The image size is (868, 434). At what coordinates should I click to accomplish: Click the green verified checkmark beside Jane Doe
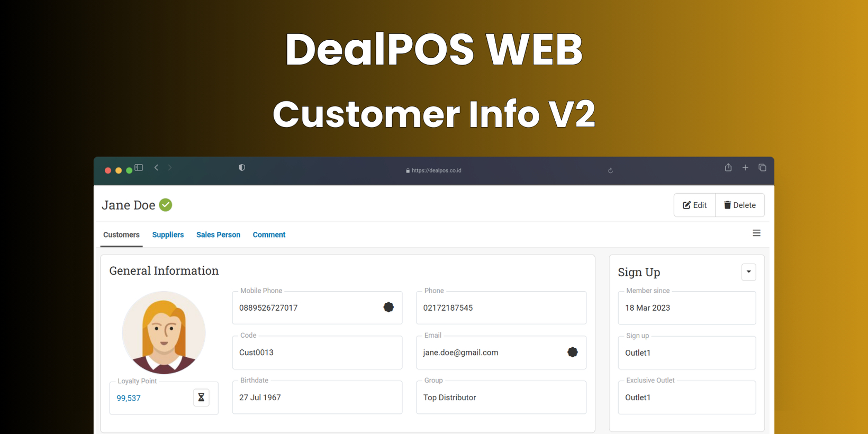(166, 205)
